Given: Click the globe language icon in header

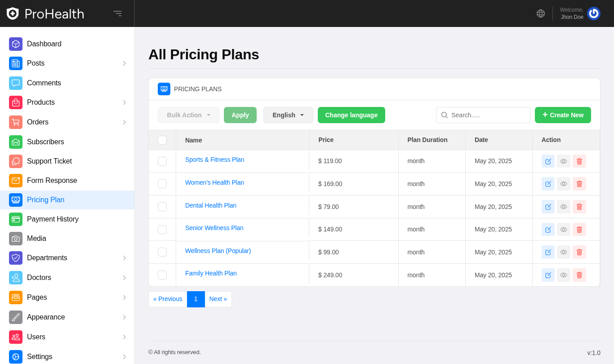Looking at the screenshot, I should [x=541, y=13].
